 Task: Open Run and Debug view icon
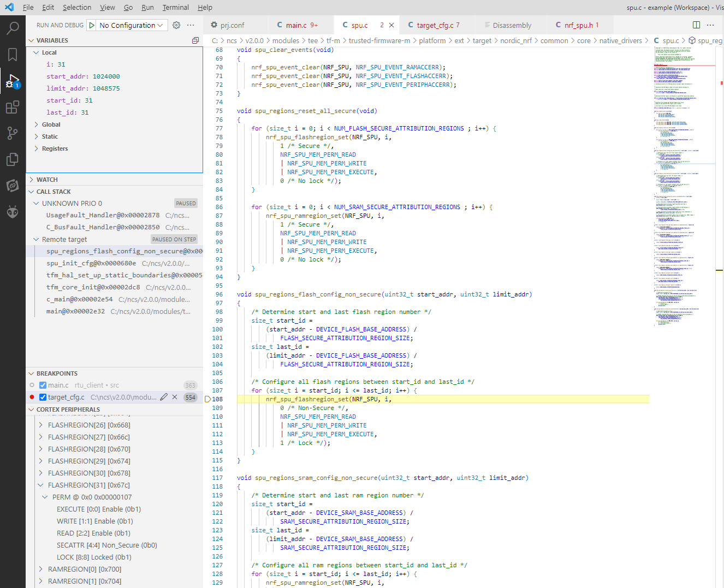[13, 81]
